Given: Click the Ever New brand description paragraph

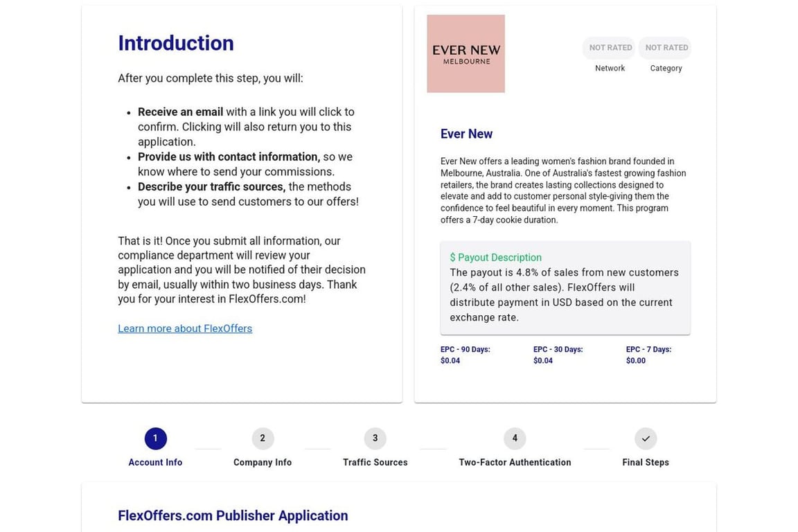Looking at the screenshot, I should (x=563, y=190).
